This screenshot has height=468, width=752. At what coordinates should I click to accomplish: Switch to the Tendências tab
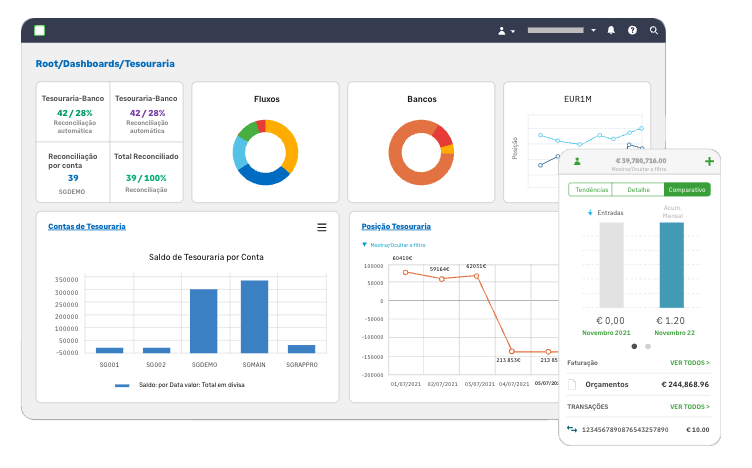pyautogui.click(x=591, y=190)
